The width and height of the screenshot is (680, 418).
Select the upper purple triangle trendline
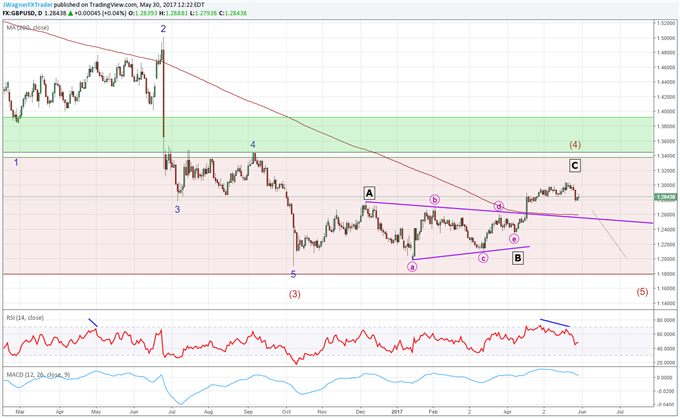[x=509, y=212]
